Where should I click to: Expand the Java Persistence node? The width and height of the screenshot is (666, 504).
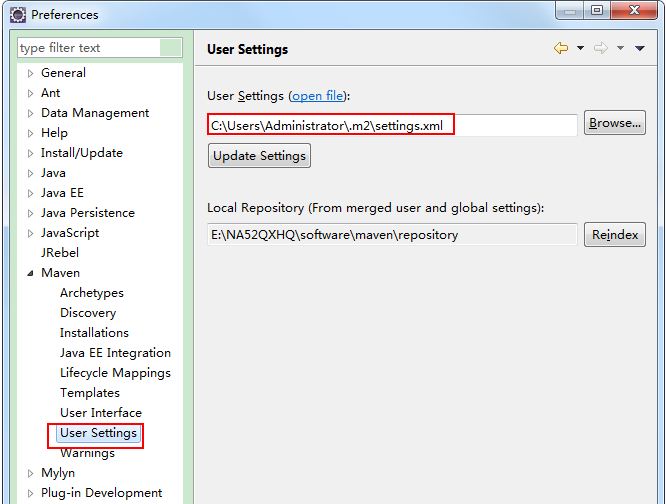coord(30,213)
